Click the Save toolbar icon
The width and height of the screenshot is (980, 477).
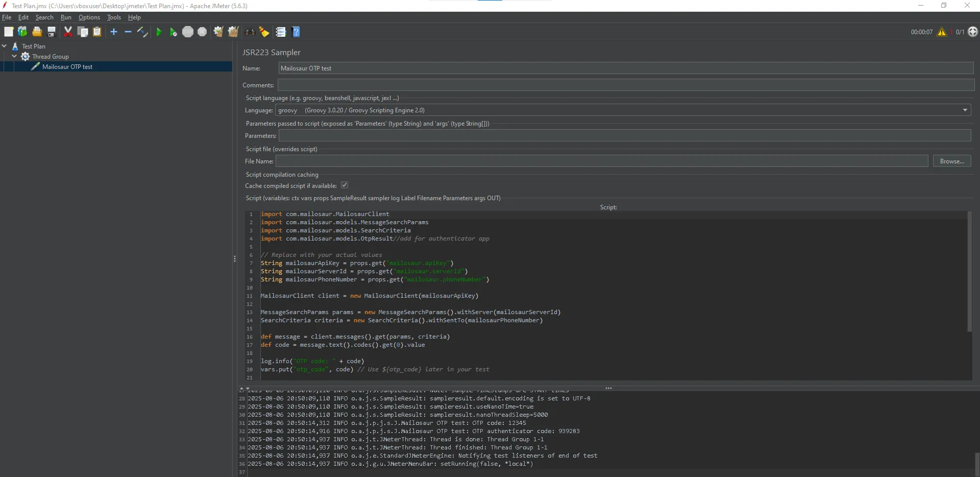click(x=51, y=32)
